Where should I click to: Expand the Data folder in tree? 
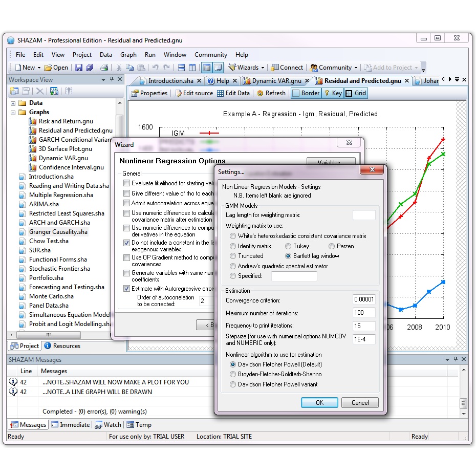(x=13, y=103)
